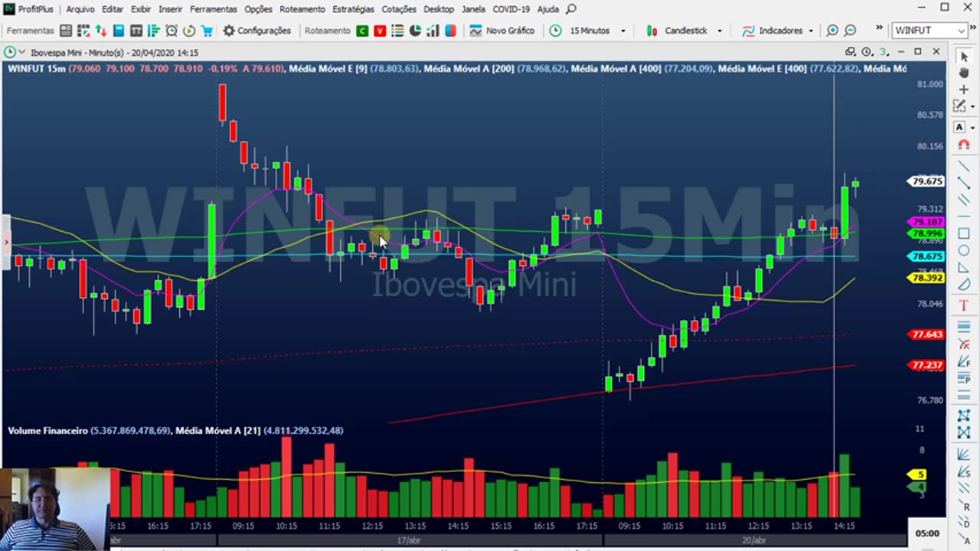Click the pie chart icon in Roteamento

(415, 31)
